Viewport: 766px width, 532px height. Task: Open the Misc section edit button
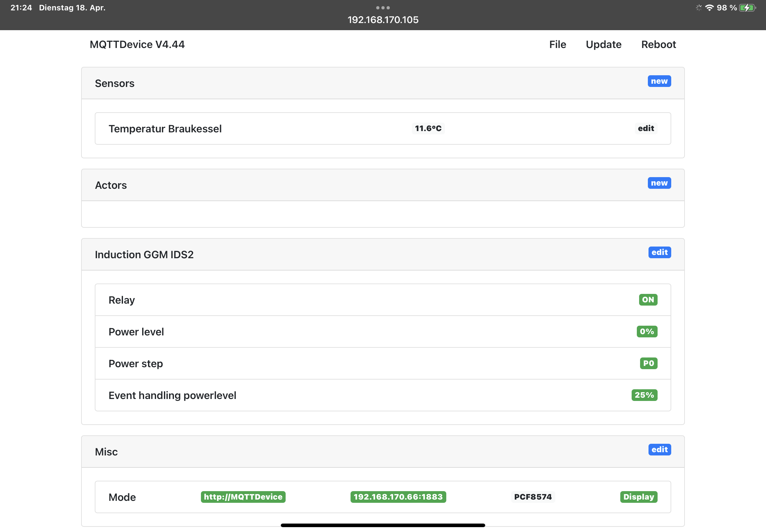click(x=659, y=450)
